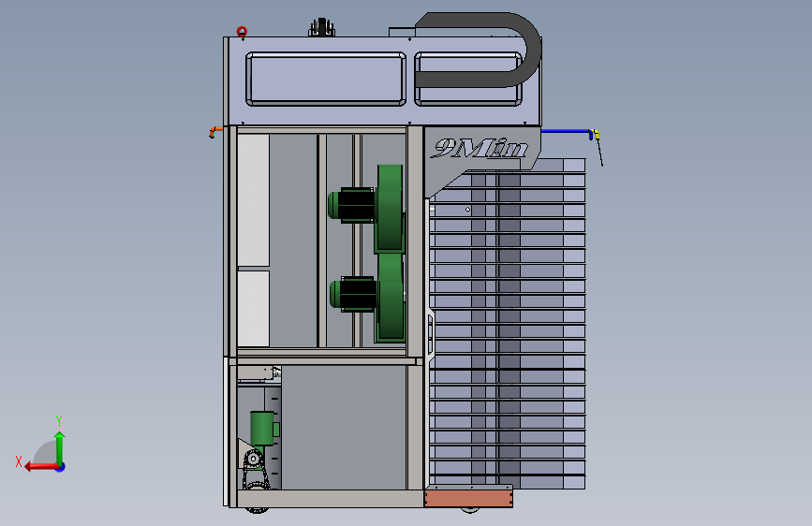Select the red eye bolt on top

point(242,32)
